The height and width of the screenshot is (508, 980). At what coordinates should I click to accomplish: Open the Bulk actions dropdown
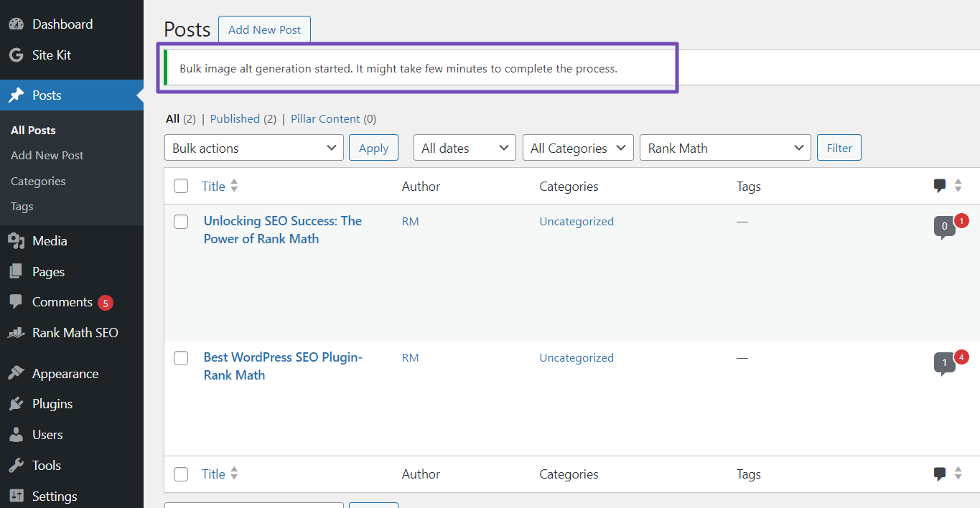point(254,148)
